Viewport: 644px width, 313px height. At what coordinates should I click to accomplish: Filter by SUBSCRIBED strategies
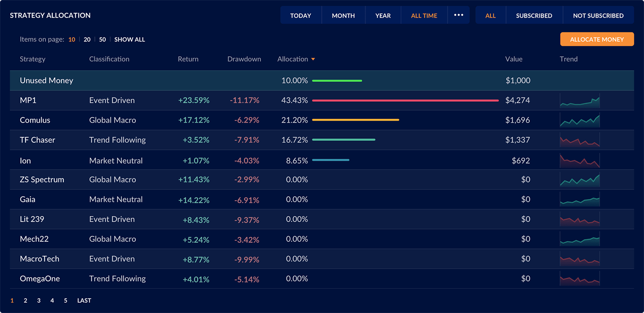(534, 16)
